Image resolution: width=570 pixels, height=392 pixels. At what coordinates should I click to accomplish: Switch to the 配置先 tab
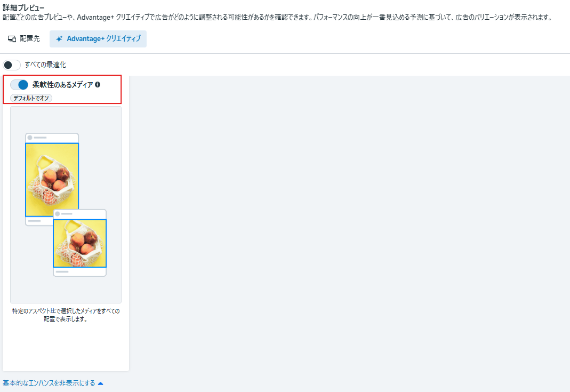[x=24, y=39]
